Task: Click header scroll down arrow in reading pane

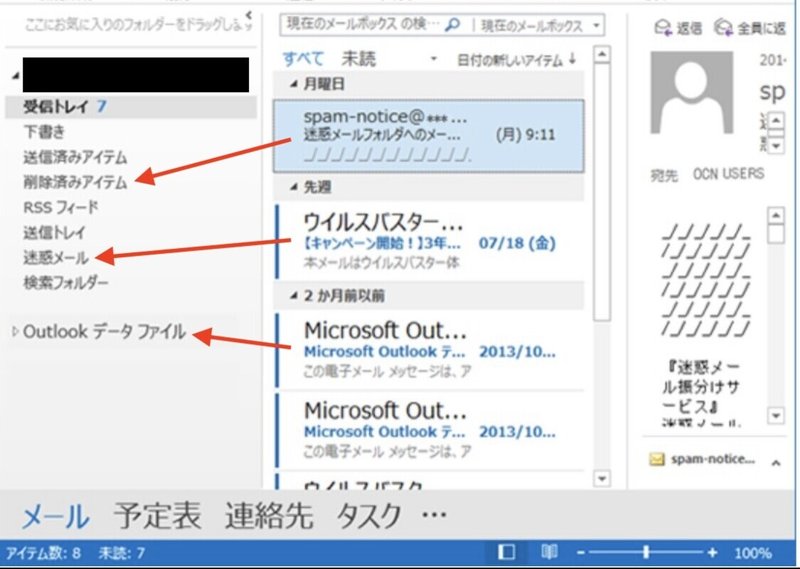Action: pos(776,146)
